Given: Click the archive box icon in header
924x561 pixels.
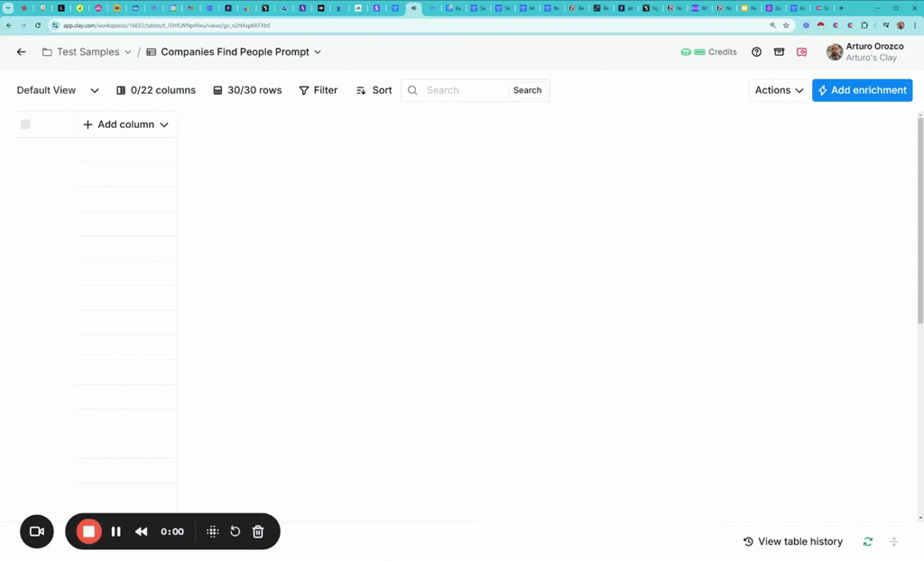Looking at the screenshot, I should click(779, 52).
